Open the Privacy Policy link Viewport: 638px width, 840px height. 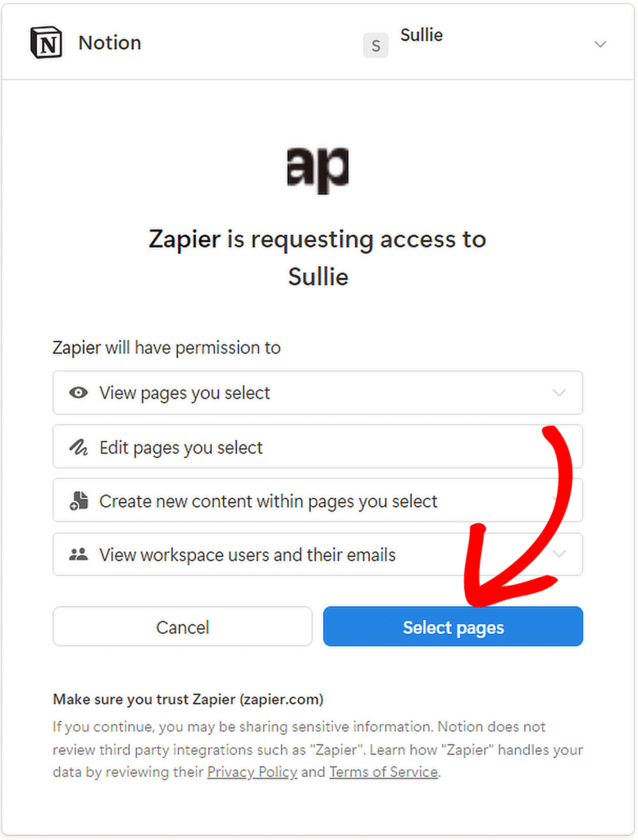tap(252, 772)
